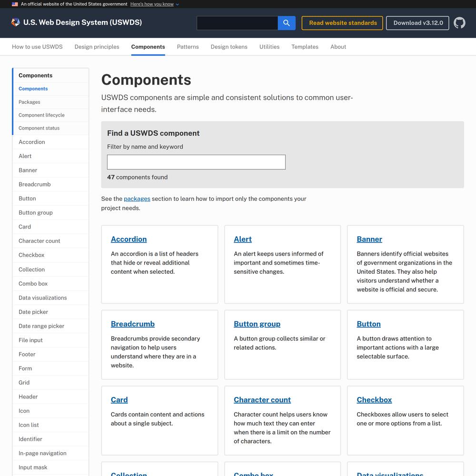Click Download v3.12.0 button
Viewport: 476px width, 476px height.
pyautogui.click(x=417, y=23)
